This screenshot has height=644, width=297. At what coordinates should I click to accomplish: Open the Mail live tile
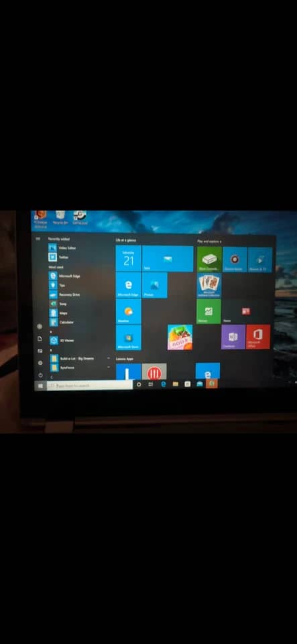pyautogui.click(x=168, y=258)
